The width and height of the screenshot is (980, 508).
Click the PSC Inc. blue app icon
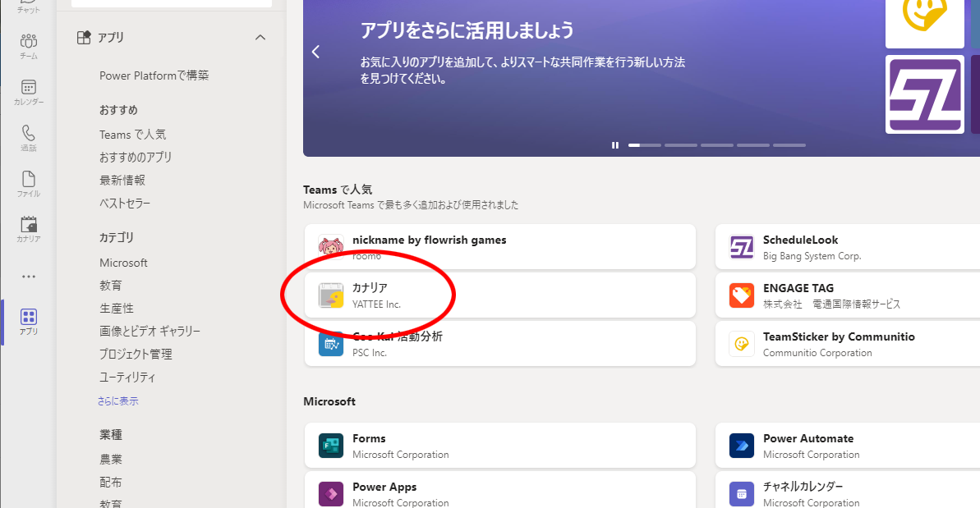click(330, 344)
